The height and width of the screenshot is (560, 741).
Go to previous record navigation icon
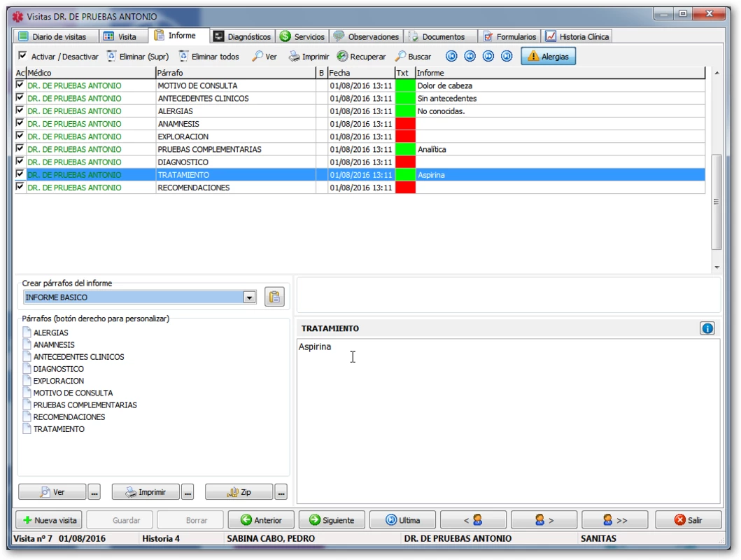(x=470, y=56)
